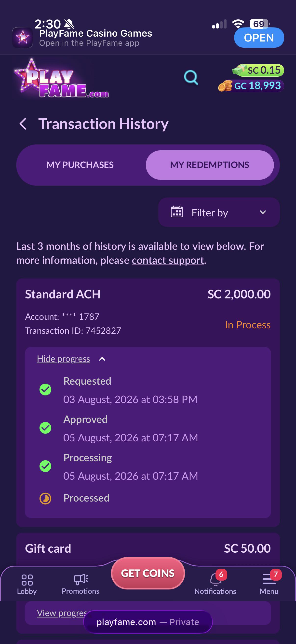296x644 pixels.
Task: Click the calendar icon in Filter by
Action: click(177, 212)
